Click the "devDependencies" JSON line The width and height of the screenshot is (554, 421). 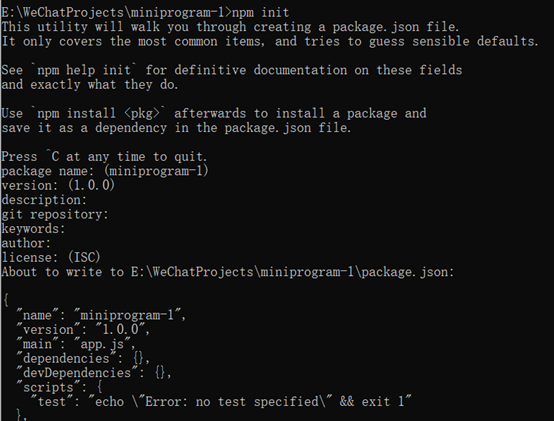[x=94, y=373]
